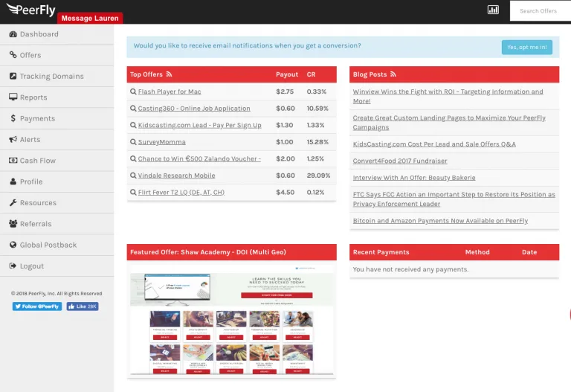Screen dimensions: 571x392
Task: Click the Global Postback globe icon
Action: pos(13,245)
